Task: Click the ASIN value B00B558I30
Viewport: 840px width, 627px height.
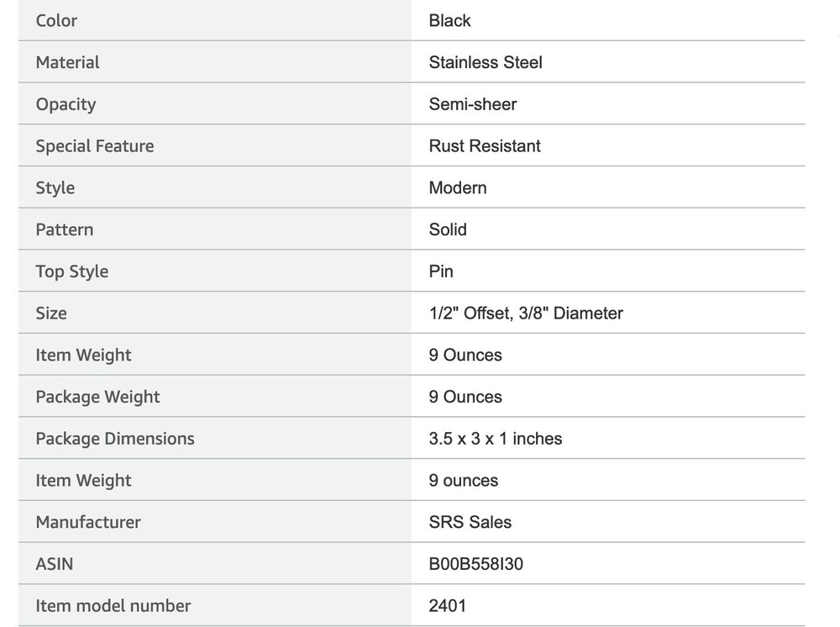Action: [x=475, y=564]
